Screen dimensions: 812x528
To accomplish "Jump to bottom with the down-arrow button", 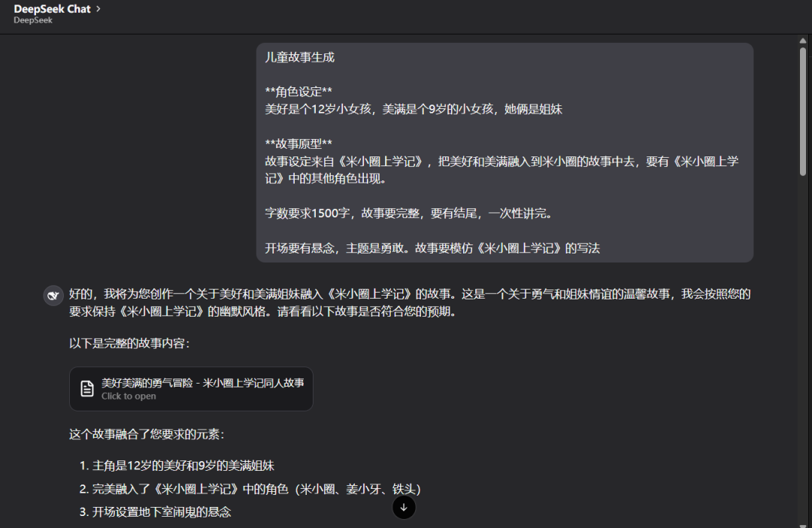I will [404, 507].
